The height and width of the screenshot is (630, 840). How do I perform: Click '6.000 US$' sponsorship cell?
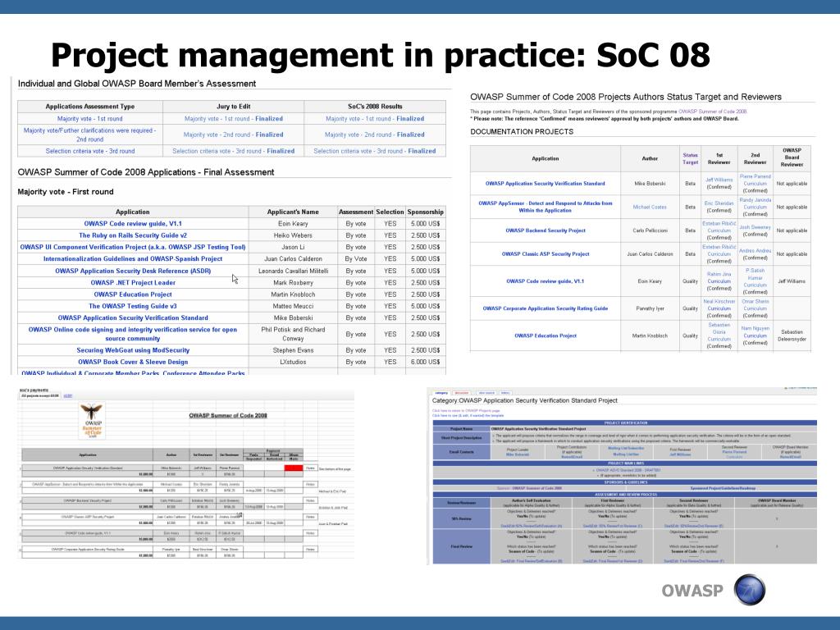click(426, 362)
